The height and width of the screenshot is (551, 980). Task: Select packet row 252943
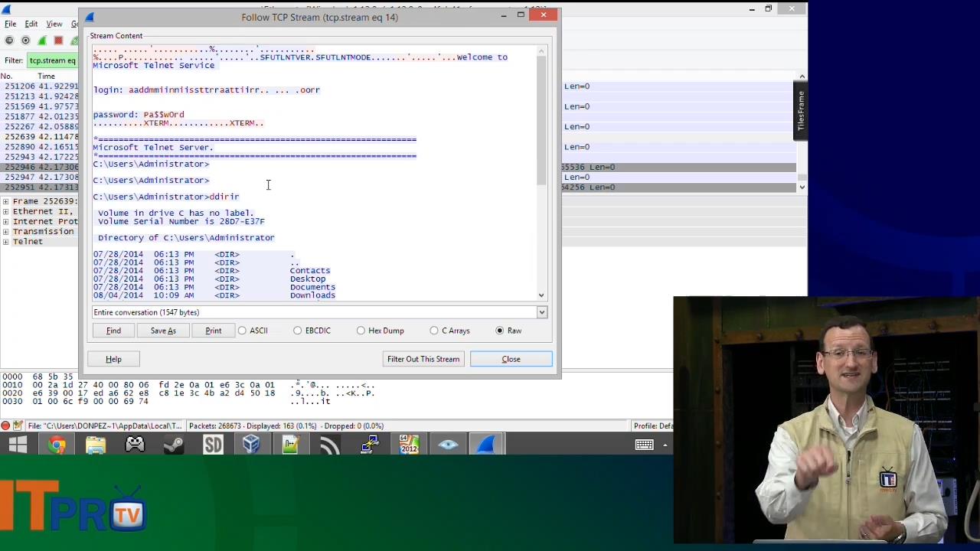(40, 156)
